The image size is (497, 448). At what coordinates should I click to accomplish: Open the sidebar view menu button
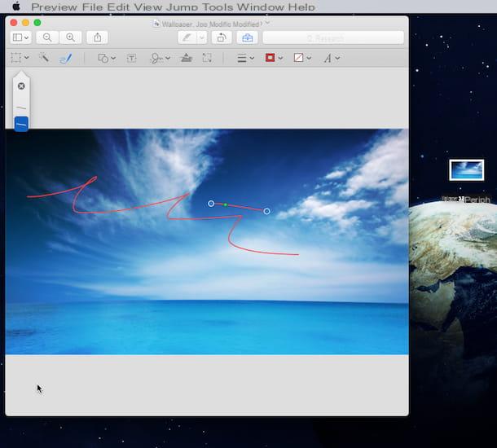pyautogui.click(x=20, y=37)
